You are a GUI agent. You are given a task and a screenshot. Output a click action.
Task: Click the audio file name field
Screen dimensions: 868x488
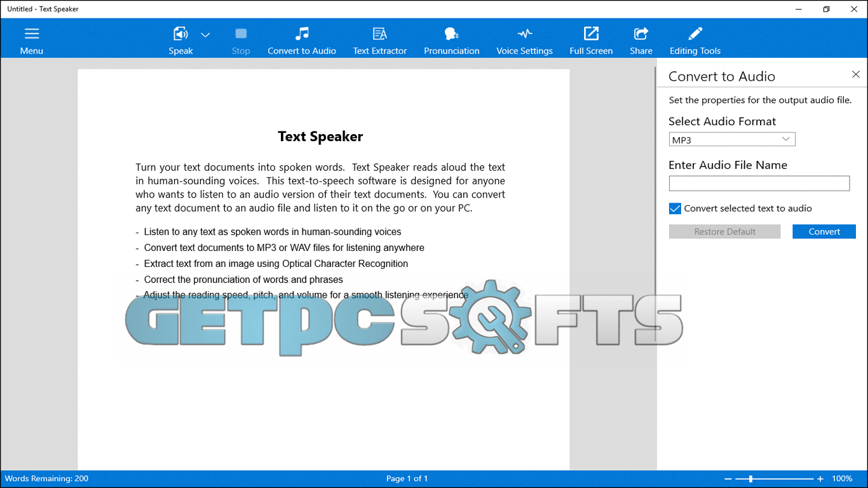[759, 183]
